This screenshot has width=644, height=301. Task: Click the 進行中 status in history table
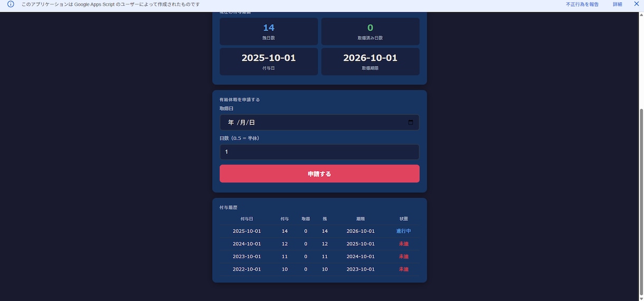pos(404,231)
